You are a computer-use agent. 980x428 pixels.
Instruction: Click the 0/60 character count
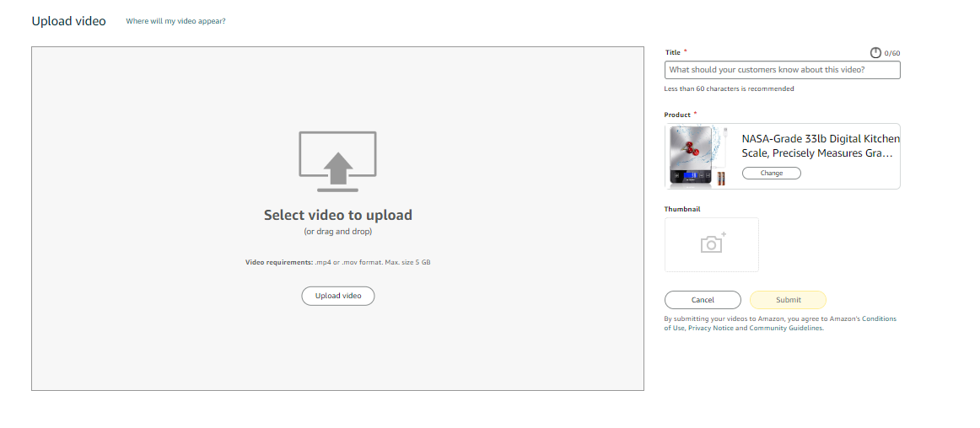[892, 54]
